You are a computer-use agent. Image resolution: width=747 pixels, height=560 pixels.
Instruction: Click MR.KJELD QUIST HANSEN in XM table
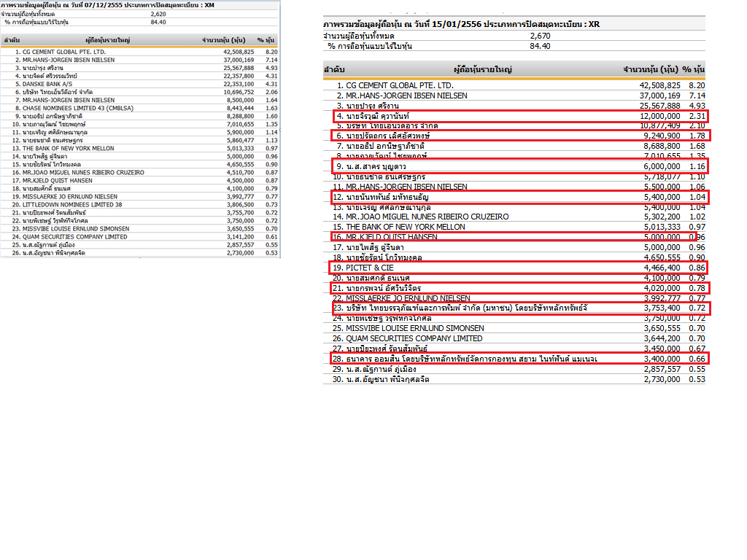point(57,181)
